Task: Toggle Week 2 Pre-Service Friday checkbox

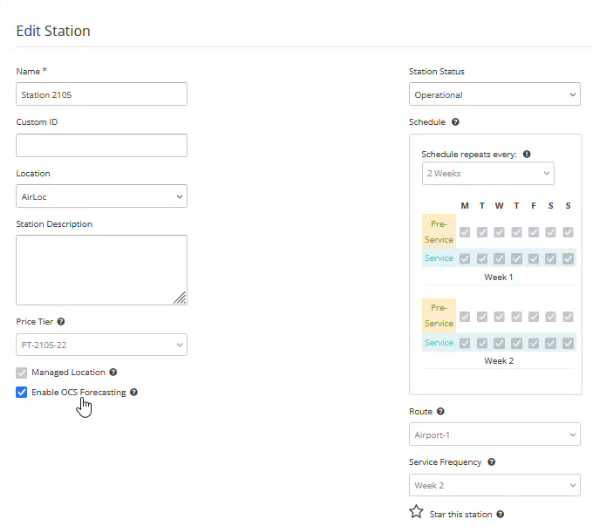Action: click(533, 317)
